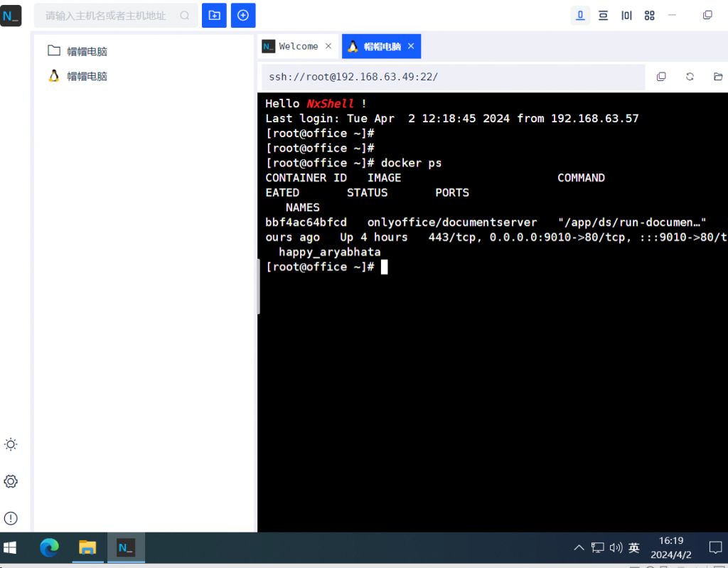Screen dimensions: 728x568
Task: Click the new folder button
Action: coord(214,15)
